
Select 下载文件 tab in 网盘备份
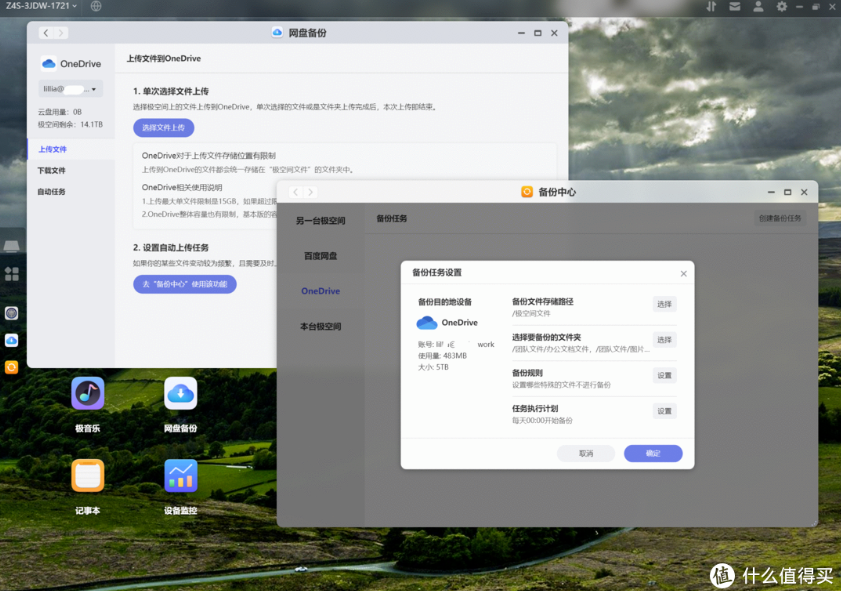pos(51,171)
